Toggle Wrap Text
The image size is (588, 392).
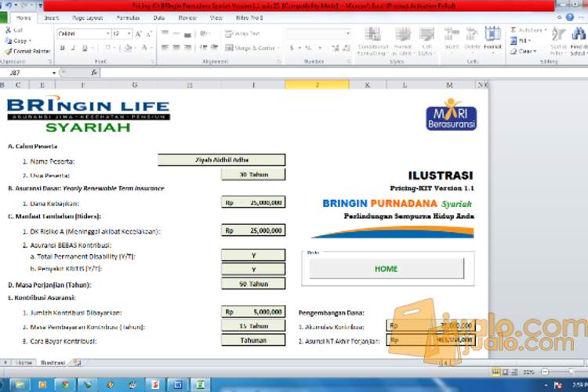[x=242, y=34]
